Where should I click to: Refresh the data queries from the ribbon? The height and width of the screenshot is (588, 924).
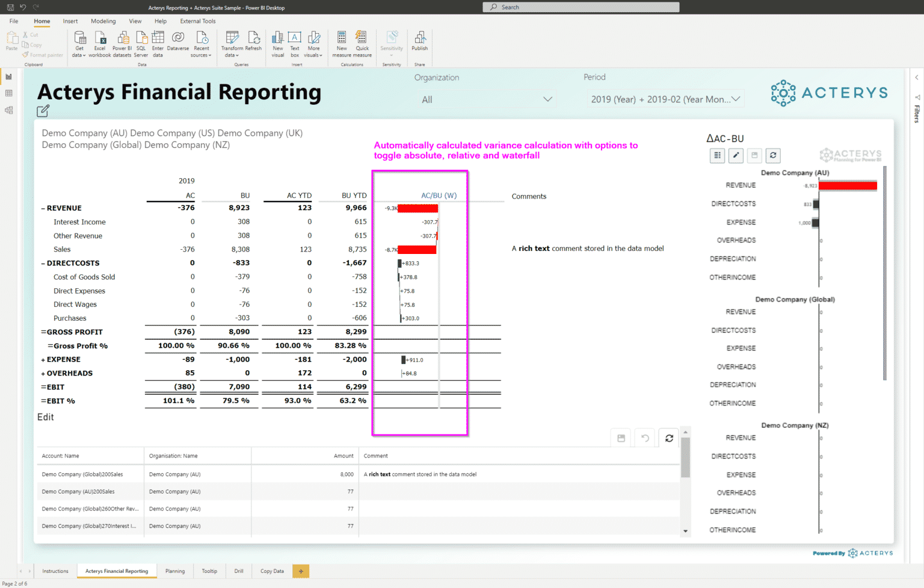(x=253, y=42)
